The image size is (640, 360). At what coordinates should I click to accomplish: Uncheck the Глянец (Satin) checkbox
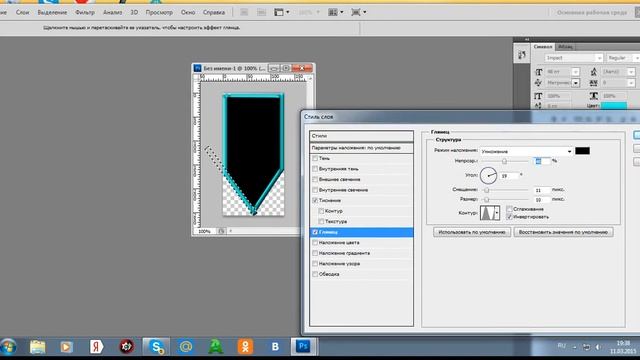point(315,232)
